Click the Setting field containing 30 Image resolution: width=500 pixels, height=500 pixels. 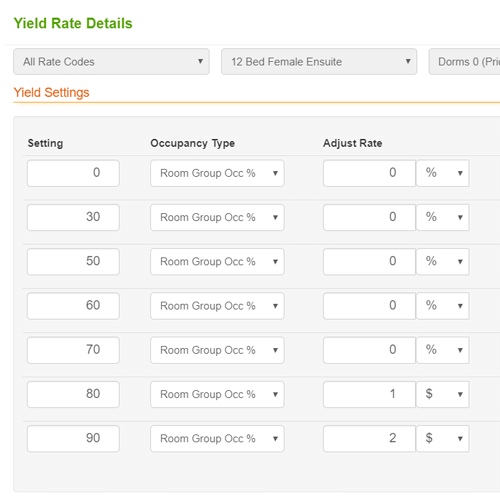73,217
